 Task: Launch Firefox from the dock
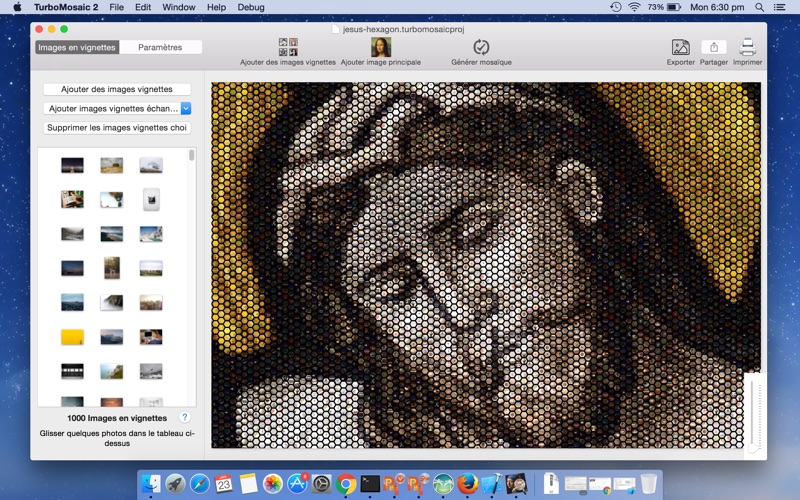pos(467,484)
